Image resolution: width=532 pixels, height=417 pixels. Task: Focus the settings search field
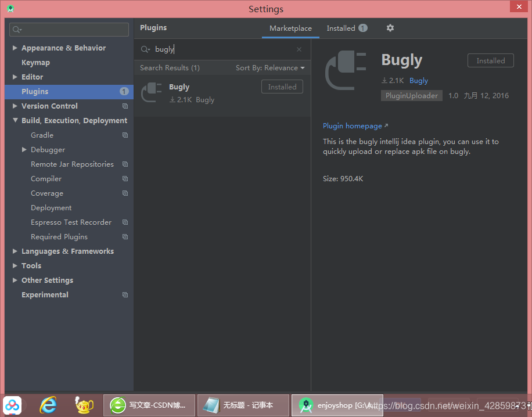pyautogui.click(x=69, y=30)
